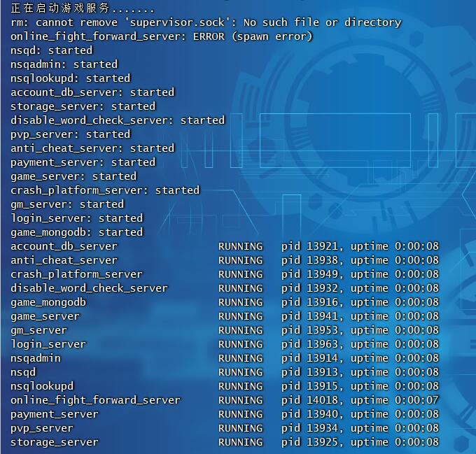Click the 'account_db_server: started' line
476x454 pixels.
click(x=92, y=92)
